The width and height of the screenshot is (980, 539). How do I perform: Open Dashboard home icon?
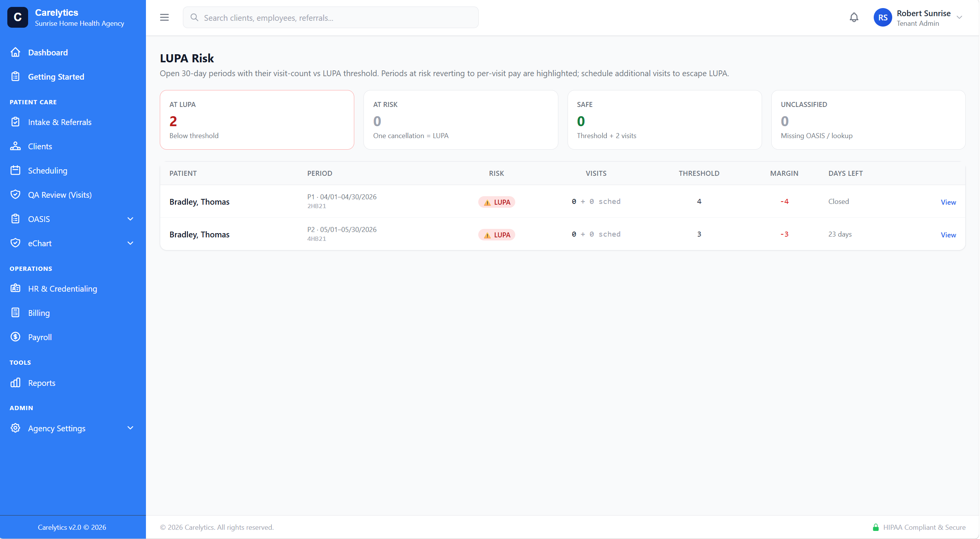15,52
